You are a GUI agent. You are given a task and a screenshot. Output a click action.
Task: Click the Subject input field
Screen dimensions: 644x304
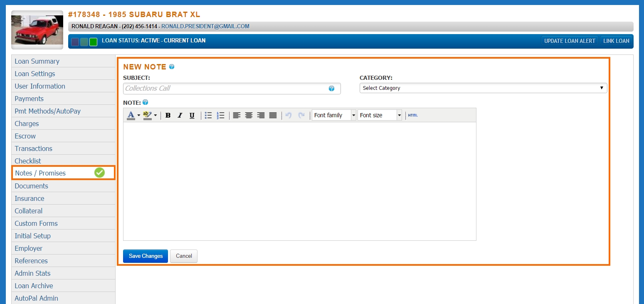232,88
